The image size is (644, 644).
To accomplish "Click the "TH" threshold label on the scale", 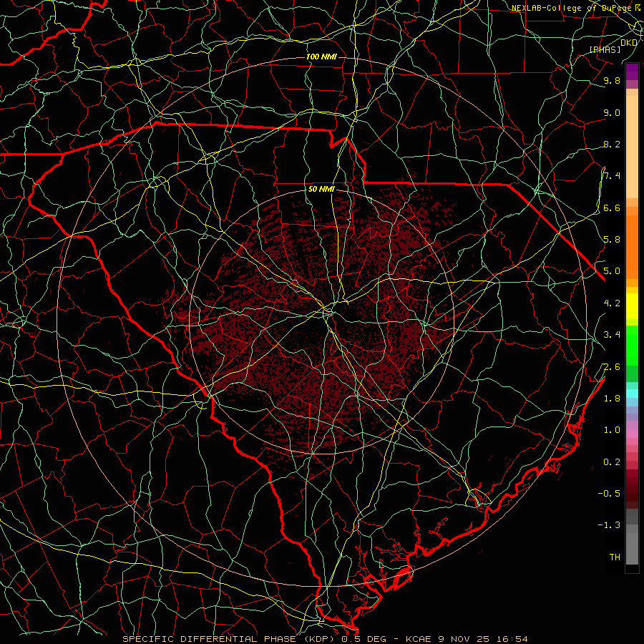I will click(x=615, y=557).
